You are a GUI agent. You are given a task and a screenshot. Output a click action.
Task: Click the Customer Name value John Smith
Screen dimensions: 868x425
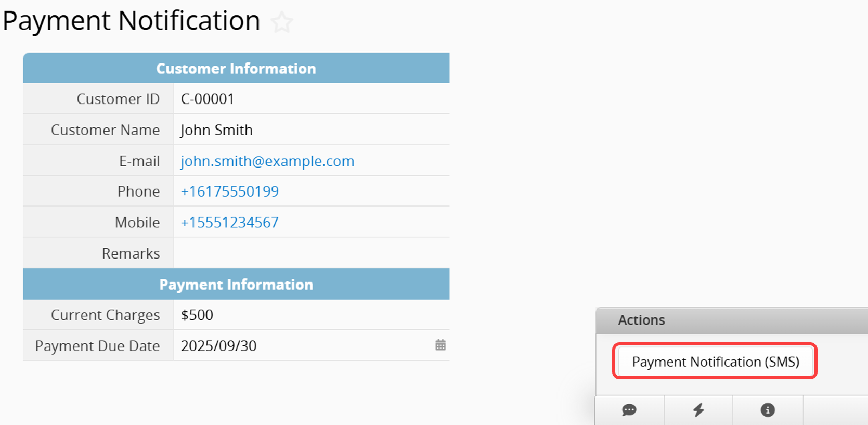[216, 130]
